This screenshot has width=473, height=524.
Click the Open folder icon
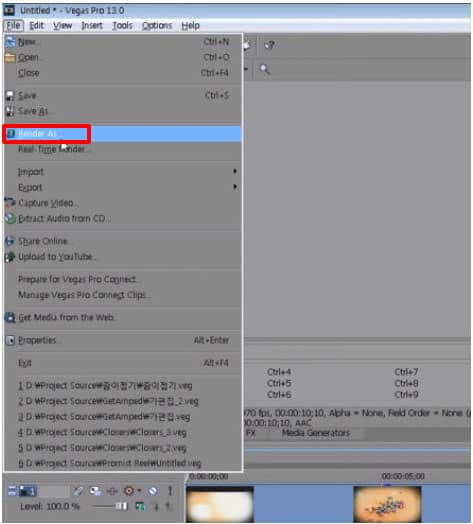tap(10, 57)
